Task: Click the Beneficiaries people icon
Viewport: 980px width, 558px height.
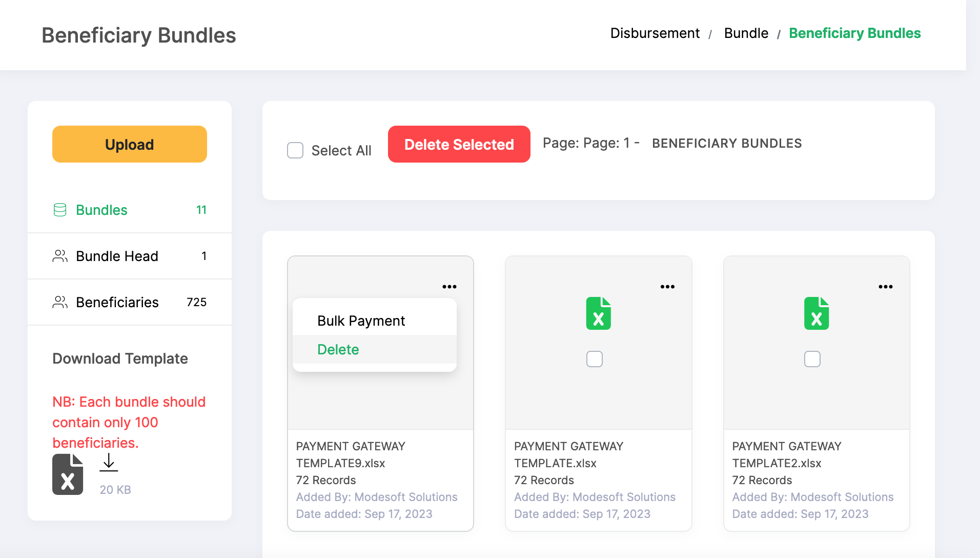Action: tap(60, 302)
